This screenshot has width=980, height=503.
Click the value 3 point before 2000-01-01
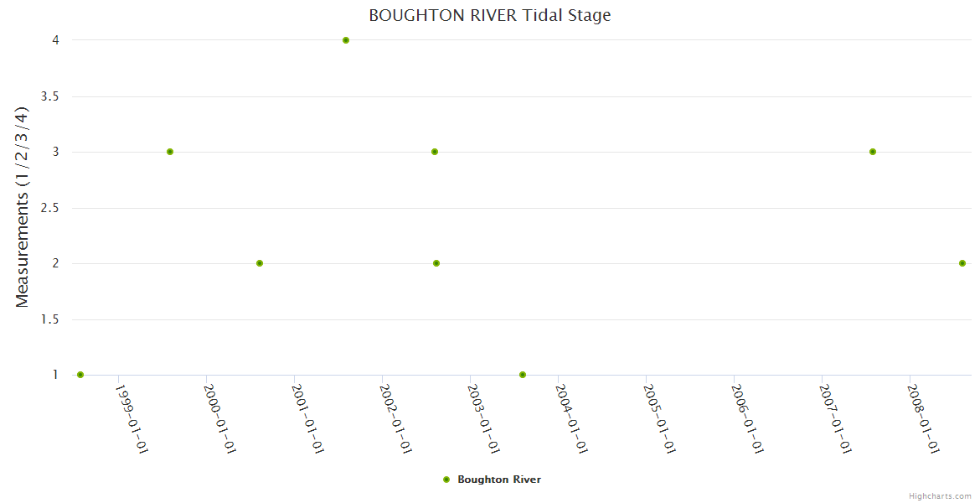click(170, 152)
